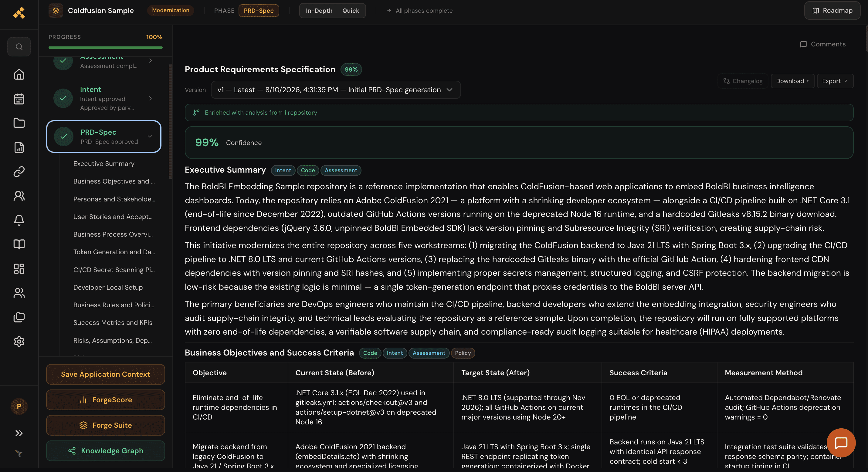868x472 pixels.
Task: Open the stacked copies icon in sidebar
Action: click(19, 317)
